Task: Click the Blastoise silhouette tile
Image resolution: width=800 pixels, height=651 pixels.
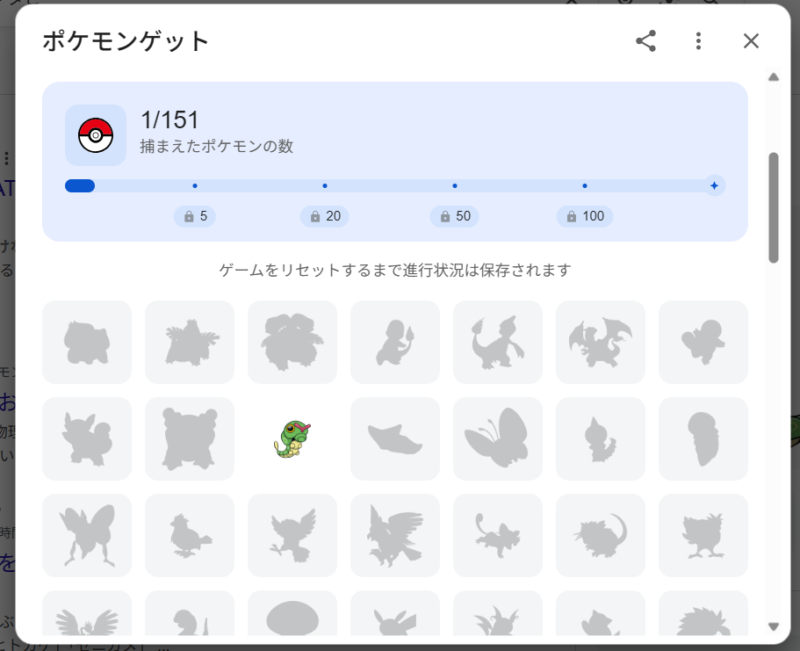Action: tap(189, 439)
